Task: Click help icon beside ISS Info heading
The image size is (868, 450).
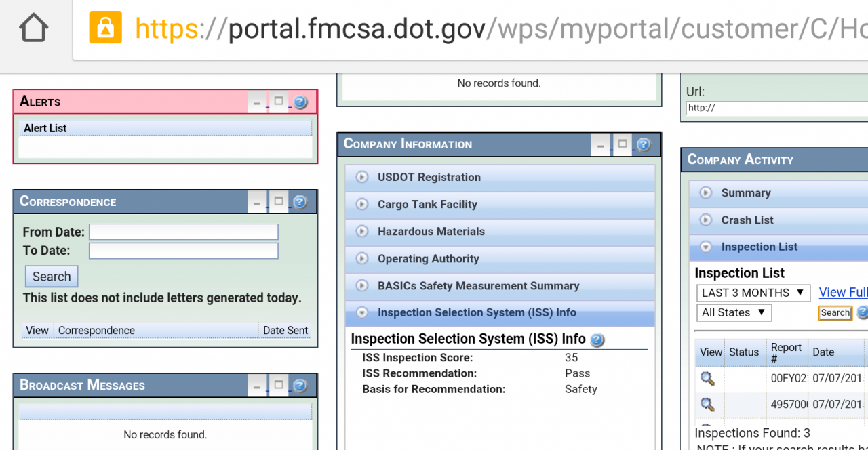Action: 597,340
